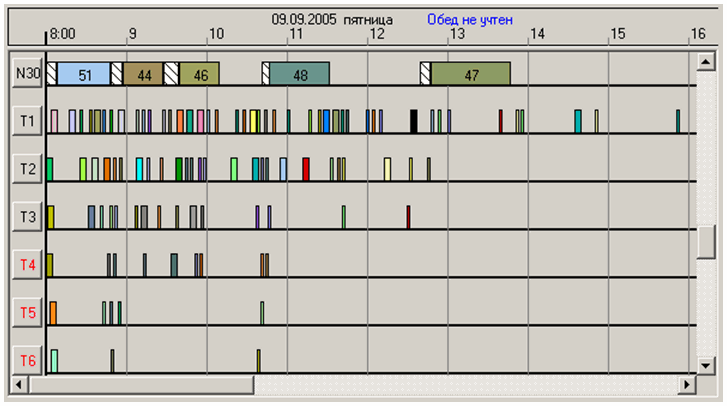Click the N30 row button
This screenshot has height=406, width=727.
tap(27, 73)
